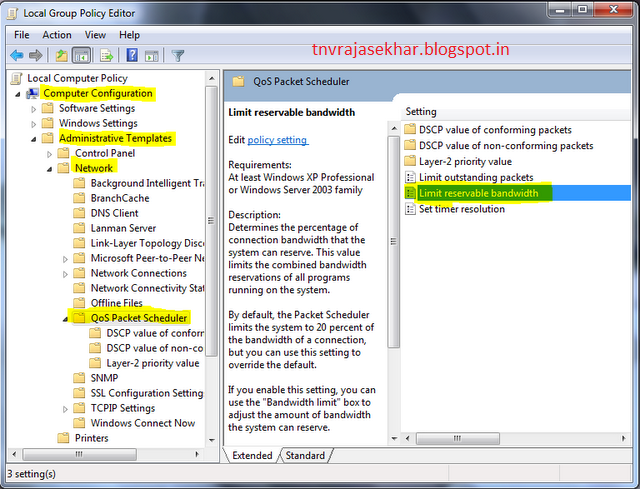The image size is (640, 489).
Task: Click the Forward arrow toolbar icon
Action: [x=36, y=55]
